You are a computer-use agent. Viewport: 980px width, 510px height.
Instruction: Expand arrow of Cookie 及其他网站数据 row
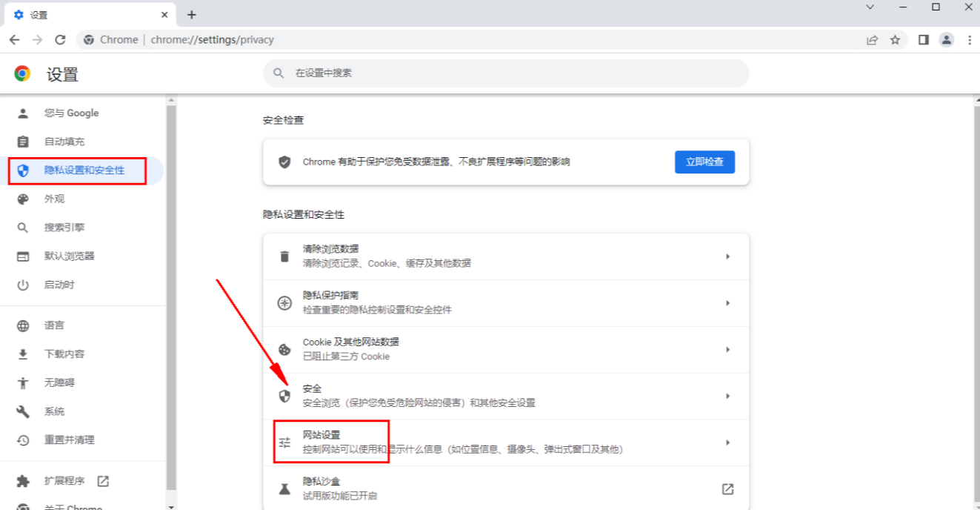point(728,350)
